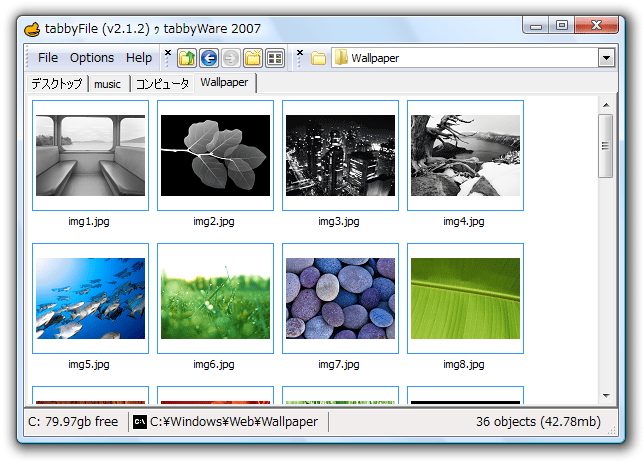Expand the Wallpaper address dropdown arrow
This screenshot has width=644, height=462.
coord(606,58)
